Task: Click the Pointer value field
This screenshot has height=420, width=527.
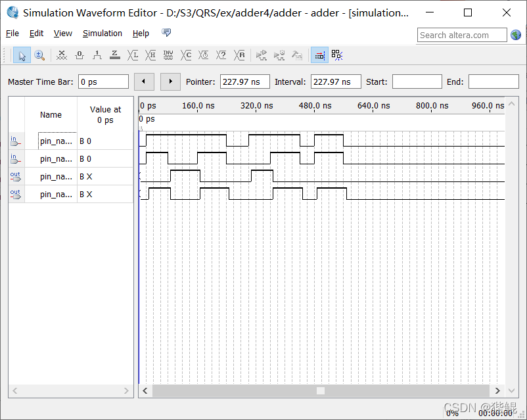Action: click(244, 82)
